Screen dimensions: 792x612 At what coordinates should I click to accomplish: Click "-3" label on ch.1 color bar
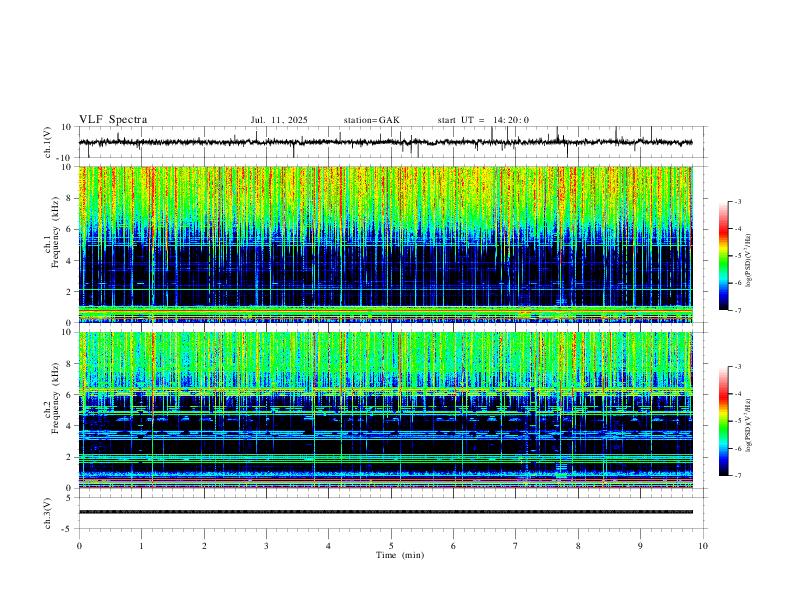(738, 201)
